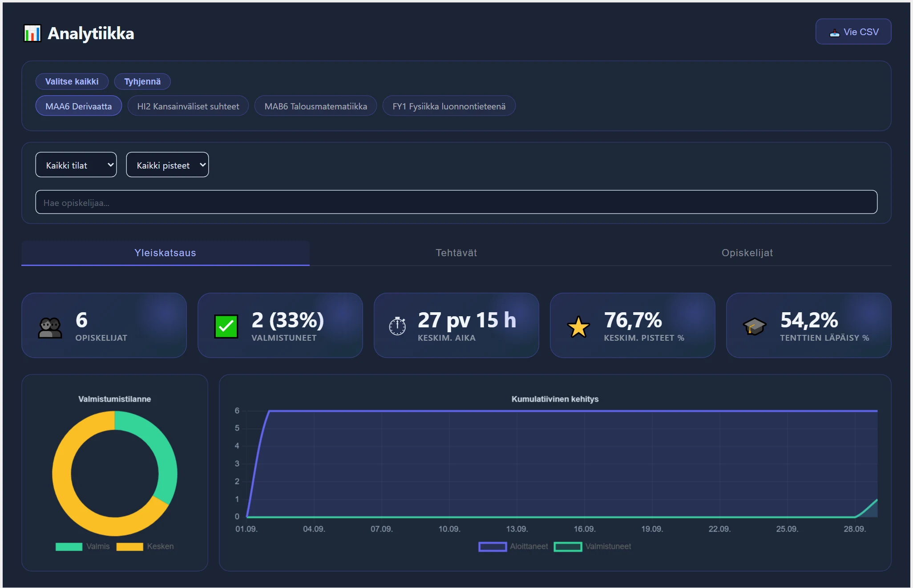Click the Hae opiskelijaa search field

pos(456,202)
